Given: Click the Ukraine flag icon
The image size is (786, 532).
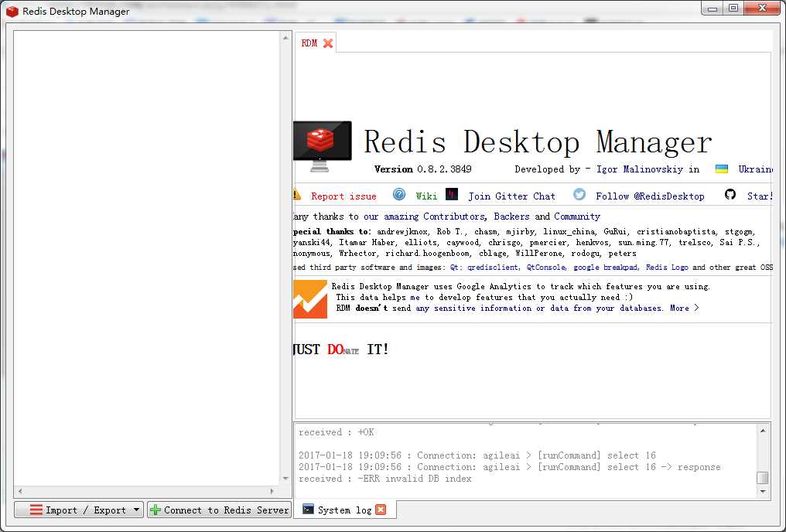Looking at the screenshot, I should [721, 169].
